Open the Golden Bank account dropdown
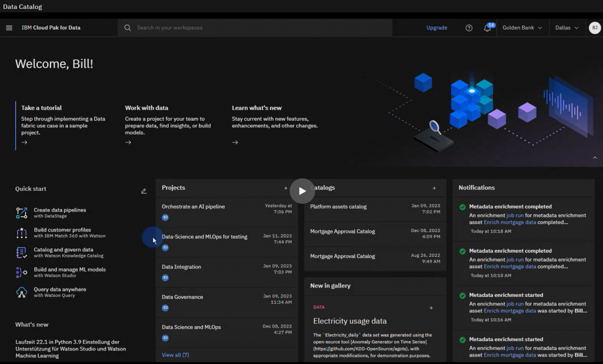 (522, 28)
